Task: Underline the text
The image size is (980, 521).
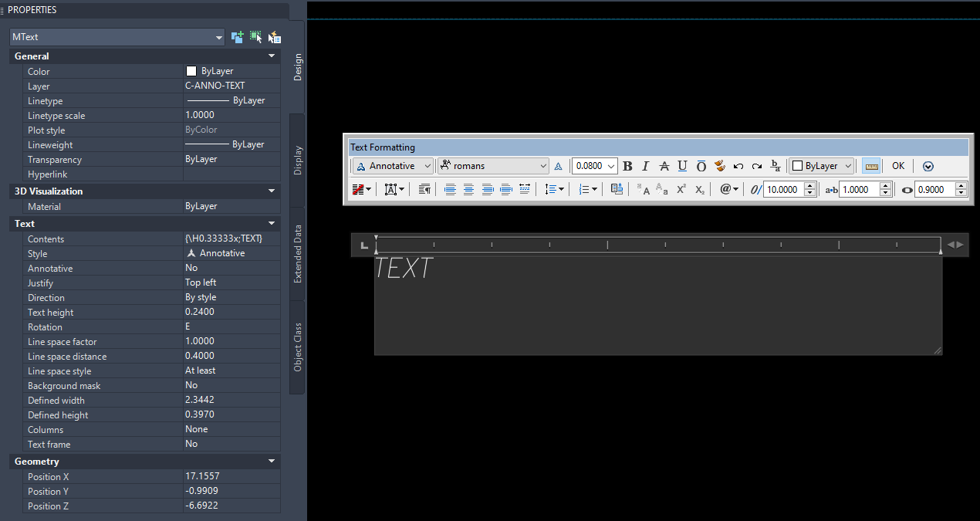Action: (x=682, y=166)
